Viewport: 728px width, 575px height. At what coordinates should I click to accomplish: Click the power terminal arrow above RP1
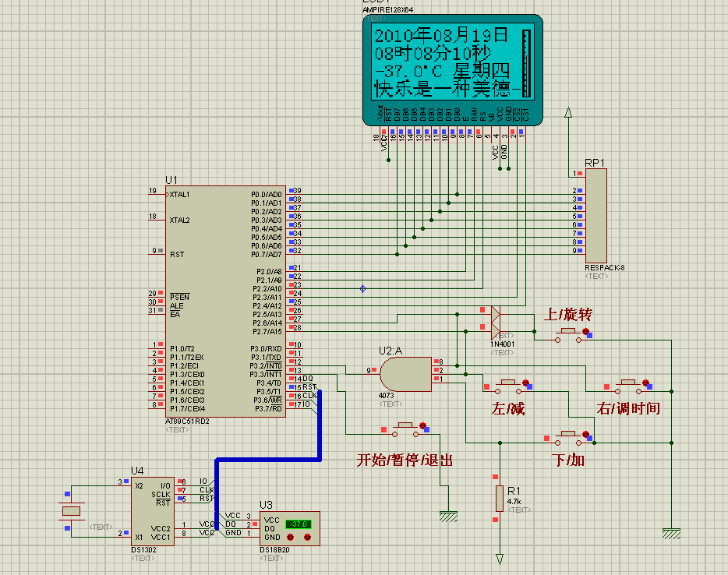567,112
